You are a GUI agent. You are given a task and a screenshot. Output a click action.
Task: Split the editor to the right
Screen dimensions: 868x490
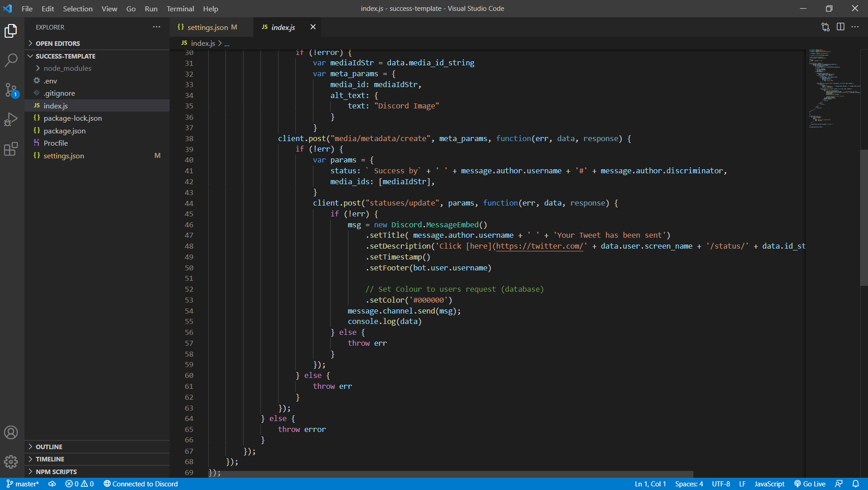pos(840,27)
